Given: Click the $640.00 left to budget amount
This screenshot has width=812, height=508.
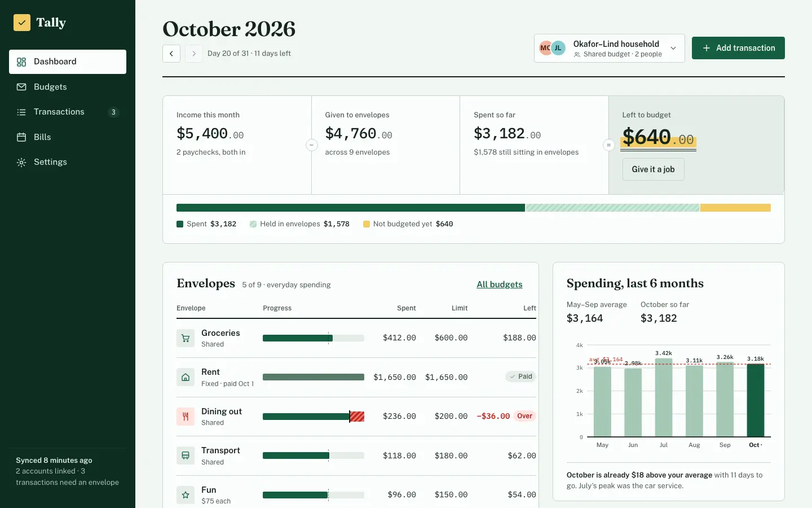Looking at the screenshot, I should coord(658,137).
